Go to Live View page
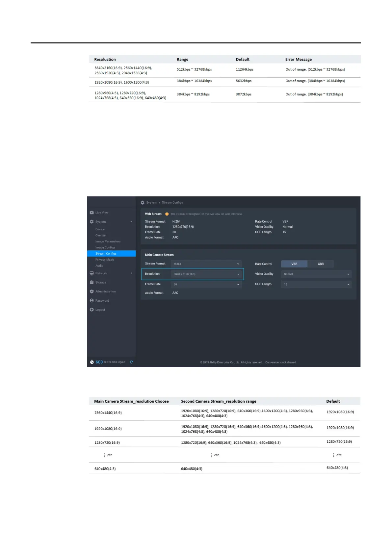The height and width of the screenshot is (554, 392). pos(102,213)
